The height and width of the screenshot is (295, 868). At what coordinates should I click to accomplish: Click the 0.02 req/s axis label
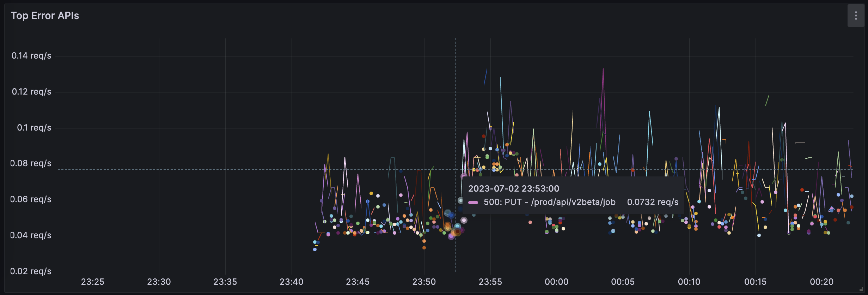[31, 271]
